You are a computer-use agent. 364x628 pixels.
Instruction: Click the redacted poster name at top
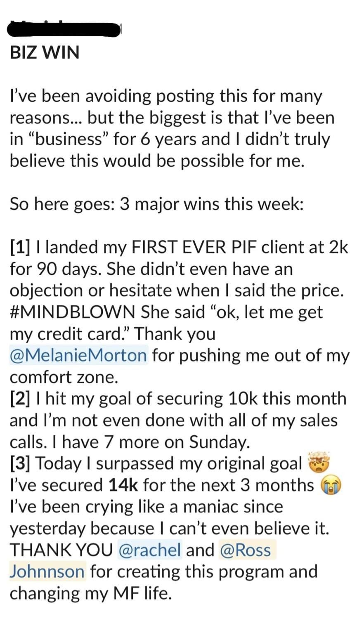point(65,29)
